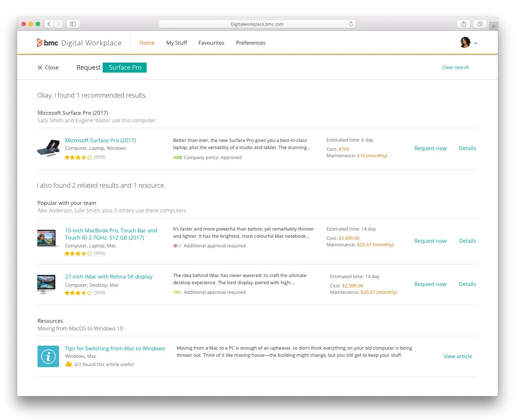Click the MacBook Pro product thumbnail
Viewport: 515px width, 420px height.
pos(48,238)
